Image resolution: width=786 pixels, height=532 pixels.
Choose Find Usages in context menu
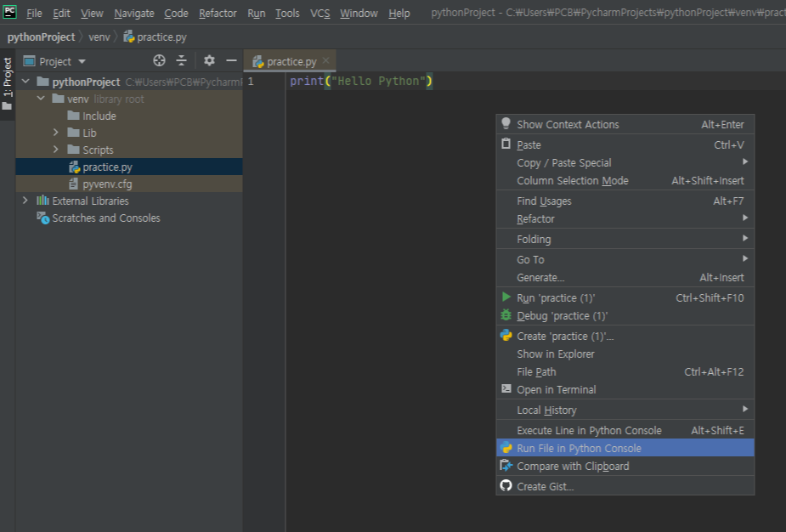coord(625,201)
